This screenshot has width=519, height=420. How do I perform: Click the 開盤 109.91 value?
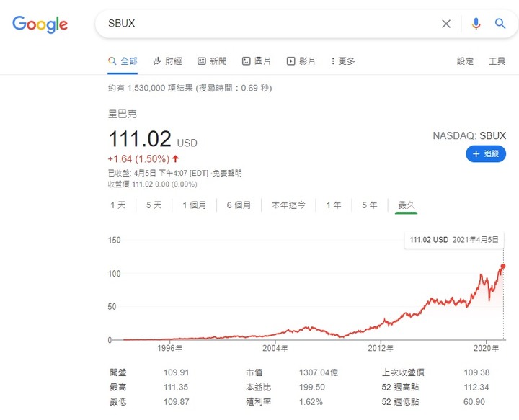click(176, 372)
